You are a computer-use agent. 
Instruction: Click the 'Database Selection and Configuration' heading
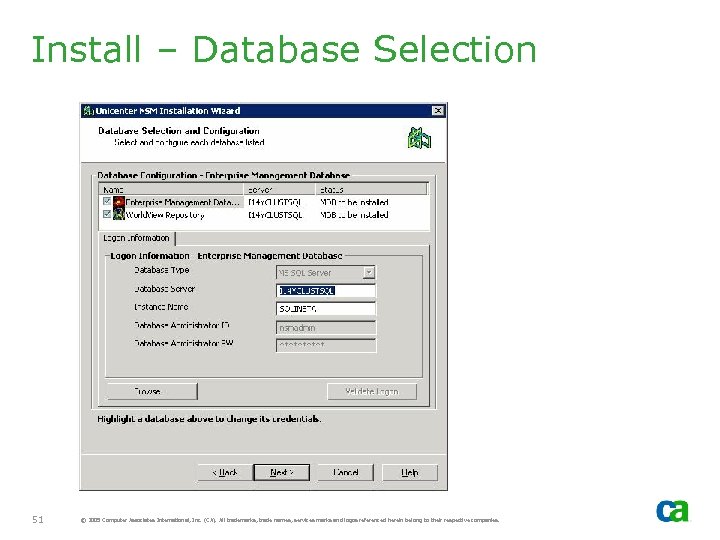pyautogui.click(x=179, y=131)
